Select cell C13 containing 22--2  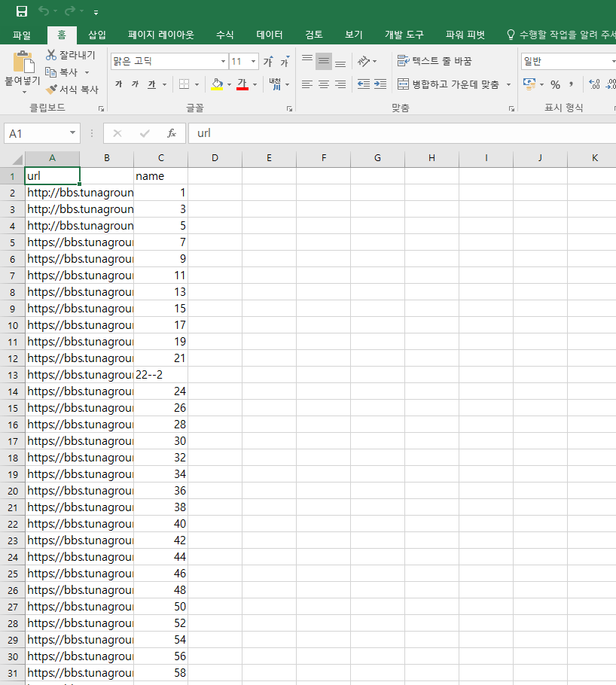click(160, 375)
